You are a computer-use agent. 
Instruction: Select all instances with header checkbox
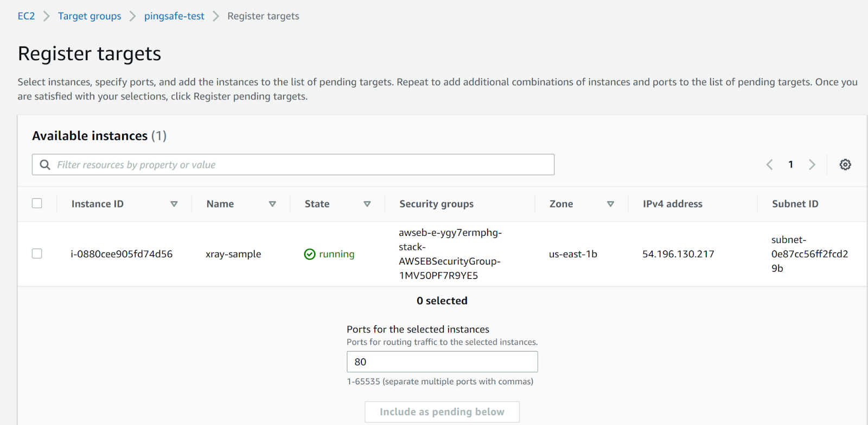37,203
